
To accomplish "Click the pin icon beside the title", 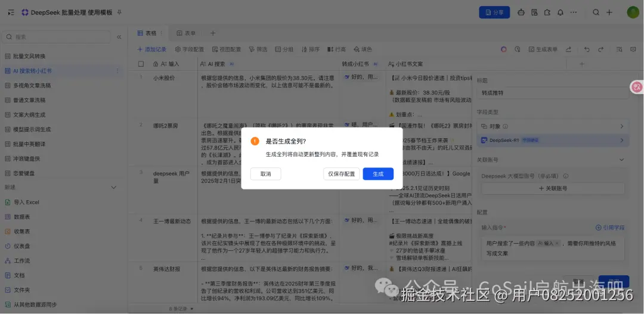I will tap(119, 13).
